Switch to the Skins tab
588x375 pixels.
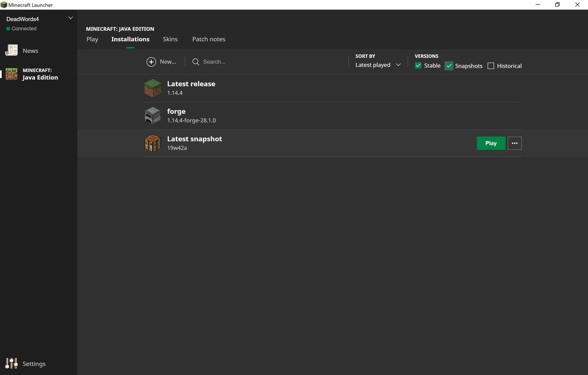tap(170, 39)
